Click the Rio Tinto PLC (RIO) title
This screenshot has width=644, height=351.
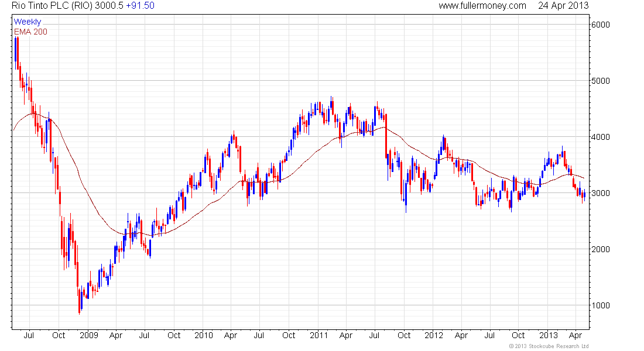[53, 6]
